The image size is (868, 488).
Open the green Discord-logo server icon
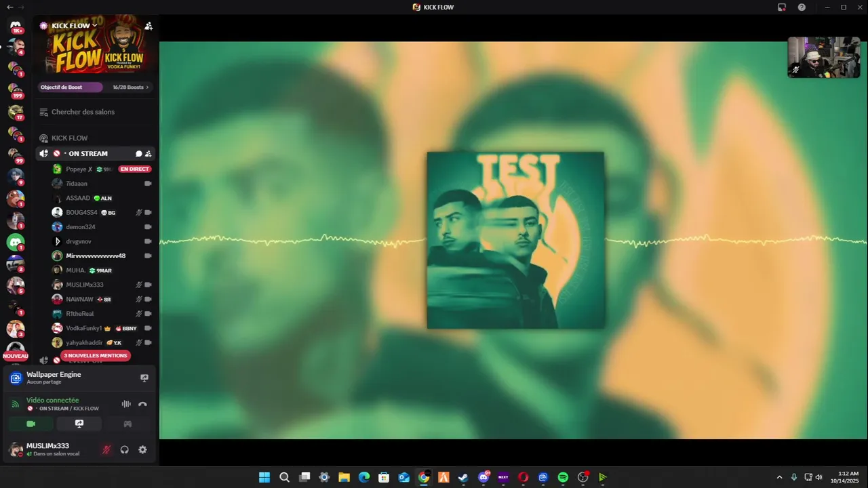coord(16,242)
